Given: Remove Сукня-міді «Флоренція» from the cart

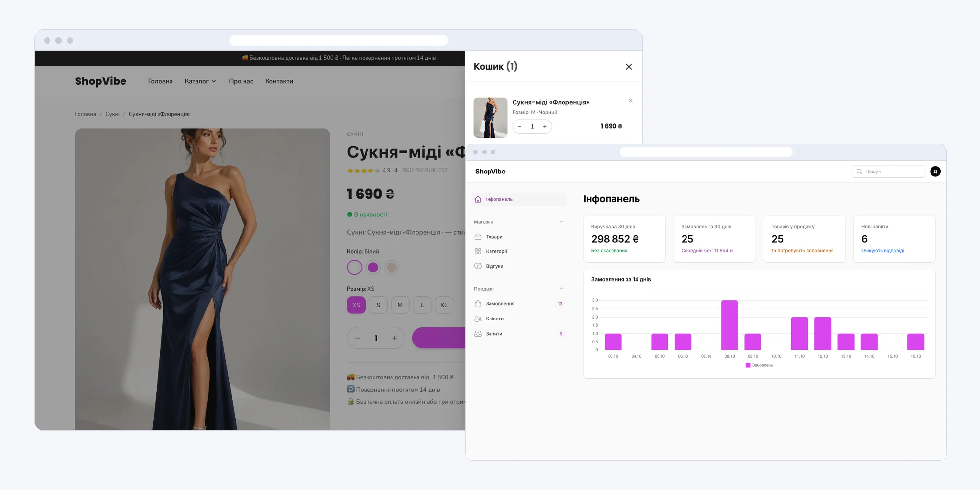Looking at the screenshot, I should point(631,101).
